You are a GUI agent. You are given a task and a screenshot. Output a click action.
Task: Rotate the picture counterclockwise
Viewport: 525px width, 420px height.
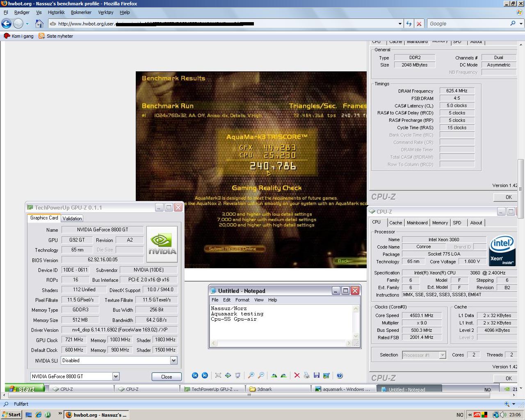tap(283, 375)
